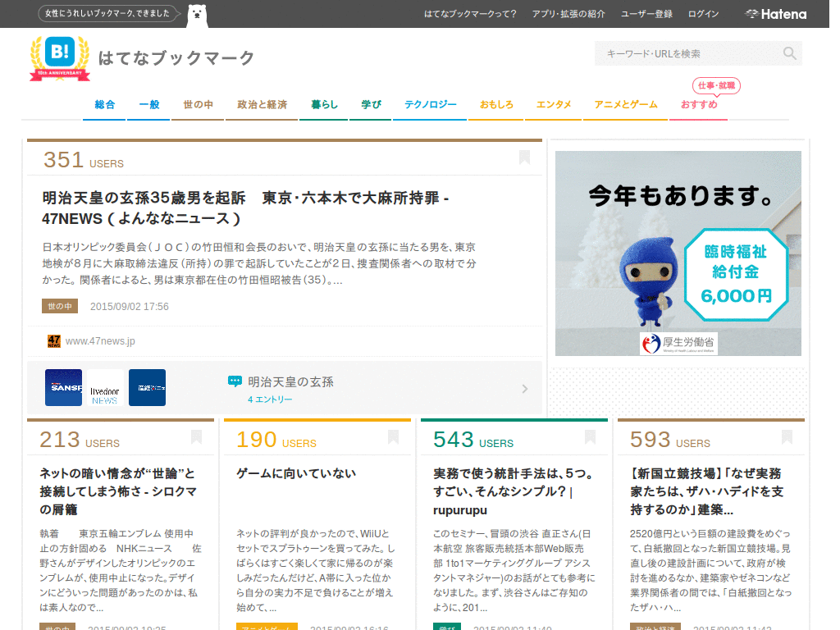The height and width of the screenshot is (630, 840).
Task: Open the 351 USERS count
Action: (84, 160)
